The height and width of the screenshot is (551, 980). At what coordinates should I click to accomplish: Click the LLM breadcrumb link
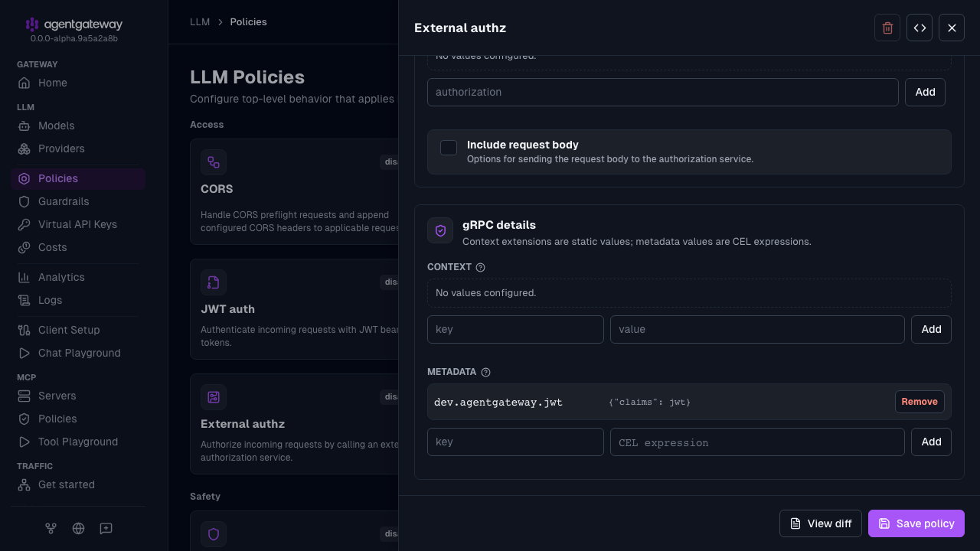(200, 22)
